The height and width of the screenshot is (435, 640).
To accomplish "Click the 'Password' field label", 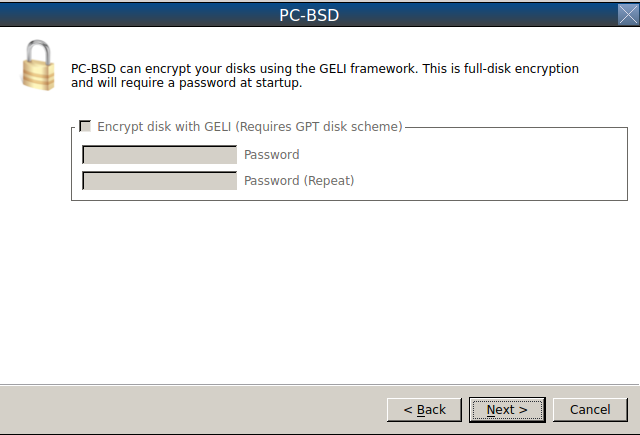I will click(x=272, y=155).
